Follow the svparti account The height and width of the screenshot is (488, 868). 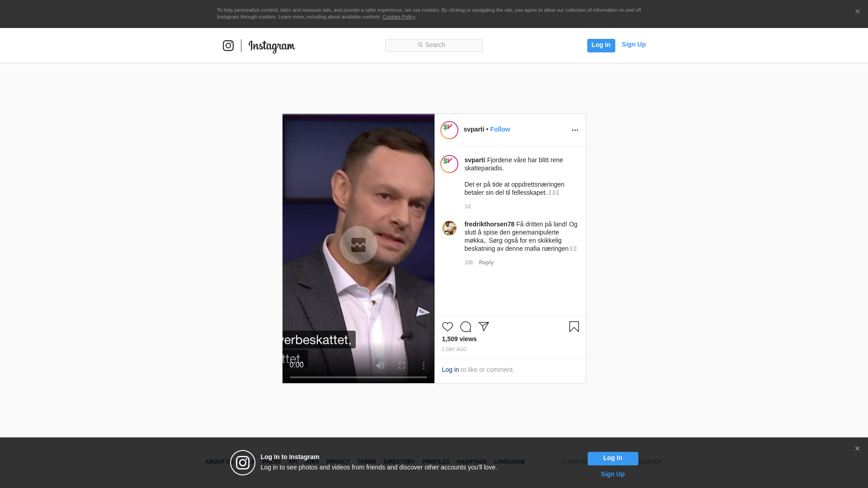[500, 129]
